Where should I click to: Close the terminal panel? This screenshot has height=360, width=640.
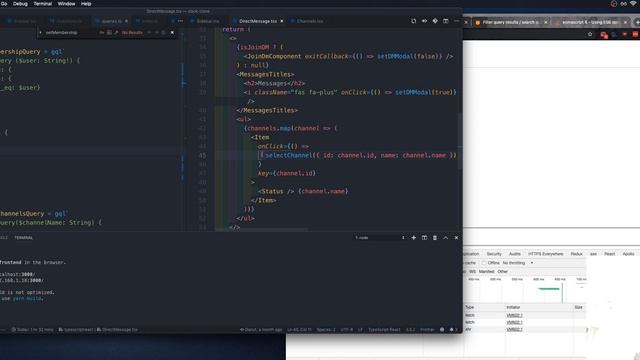pyautogui.click(x=456, y=238)
